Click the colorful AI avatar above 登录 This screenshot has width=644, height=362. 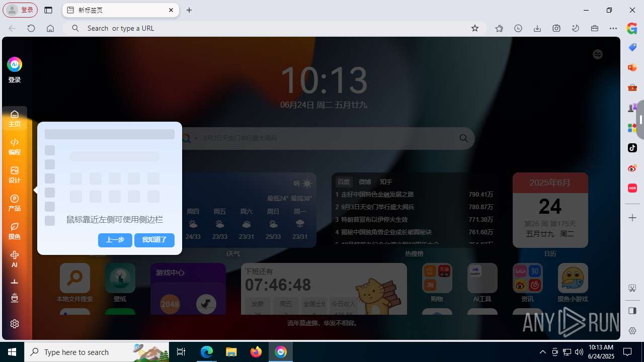click(x=15, y=64)
